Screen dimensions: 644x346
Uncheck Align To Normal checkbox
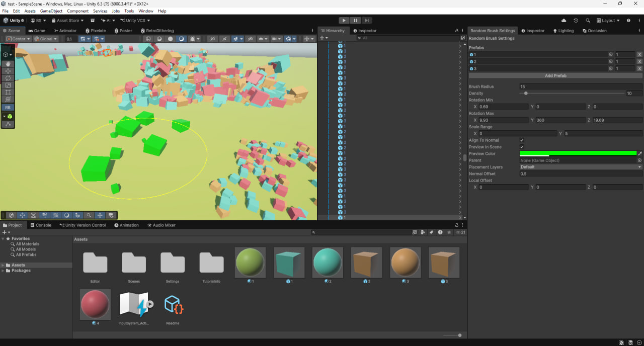pos(522,140)
